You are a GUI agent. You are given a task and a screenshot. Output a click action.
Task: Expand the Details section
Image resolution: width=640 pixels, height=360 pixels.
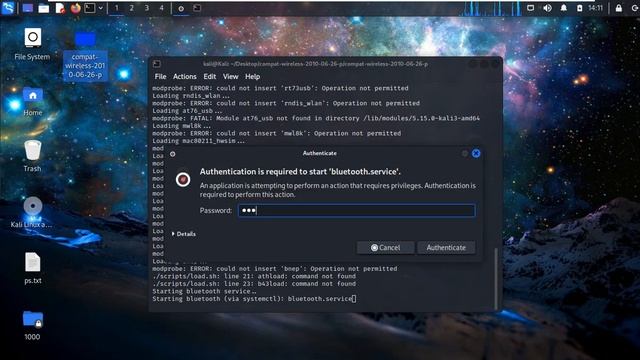point(184,234)
